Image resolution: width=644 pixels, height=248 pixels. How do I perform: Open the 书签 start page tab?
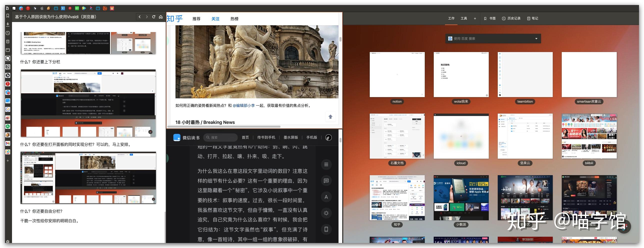490,18
